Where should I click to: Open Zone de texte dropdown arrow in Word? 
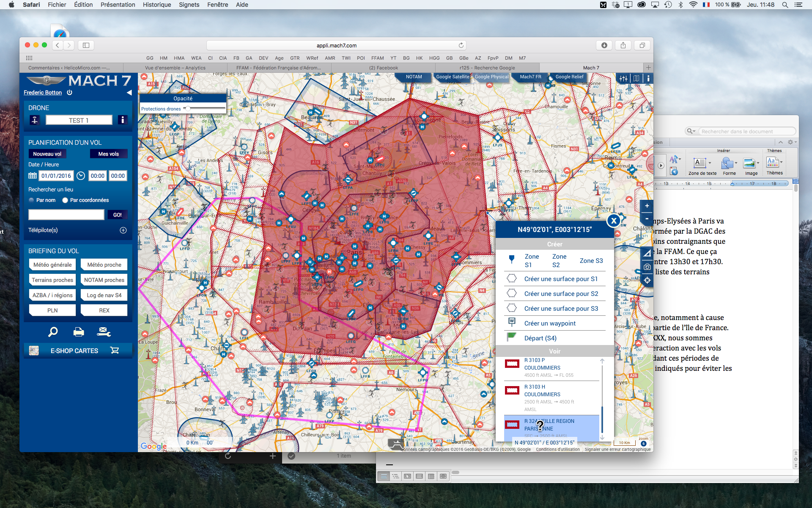tap(710, 163)
